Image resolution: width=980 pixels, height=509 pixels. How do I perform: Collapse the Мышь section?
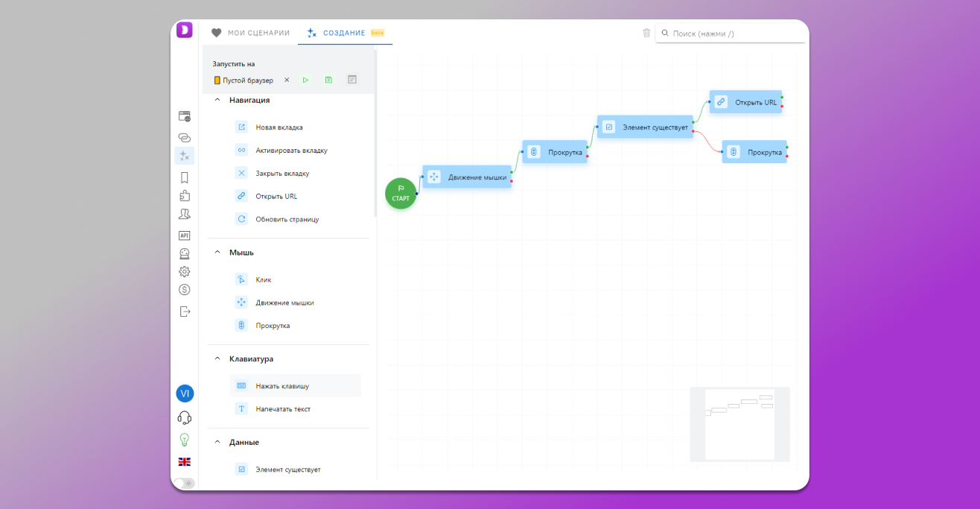coord(217,253)
